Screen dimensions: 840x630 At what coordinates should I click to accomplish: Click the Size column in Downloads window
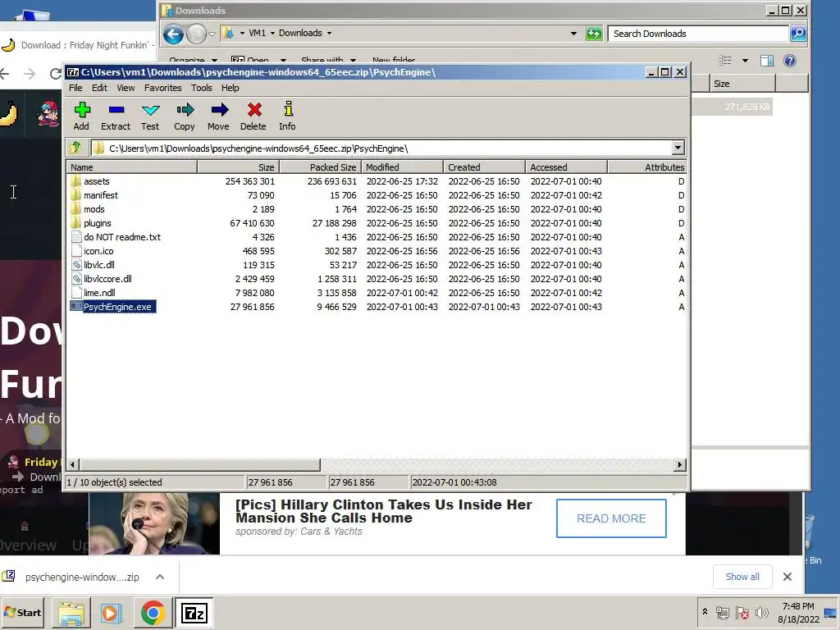click(x=742, y=84)
